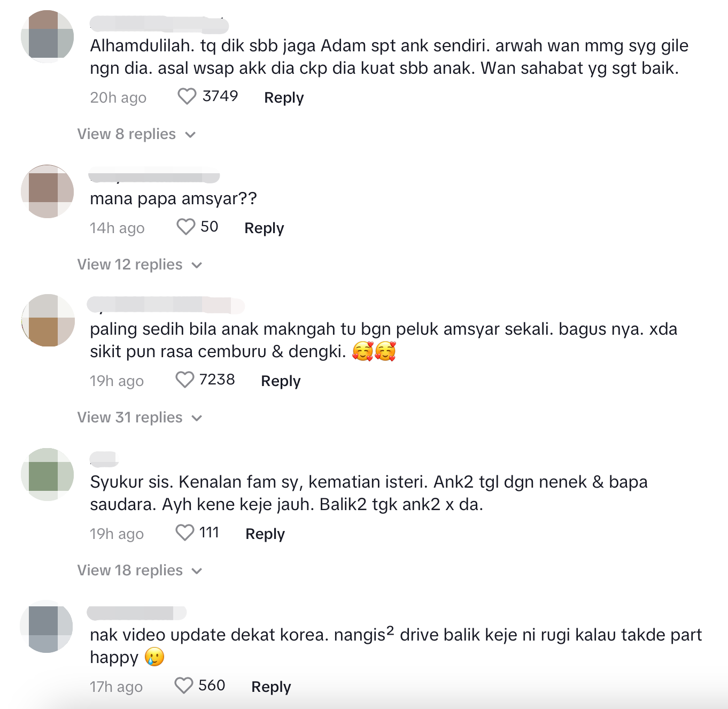
Task: Expand 'View 31 replies' thread
Action: (x=140, y=418)
